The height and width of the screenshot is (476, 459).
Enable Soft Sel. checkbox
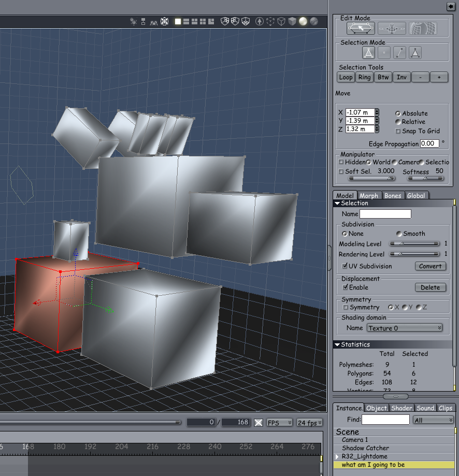pos(341,171)
